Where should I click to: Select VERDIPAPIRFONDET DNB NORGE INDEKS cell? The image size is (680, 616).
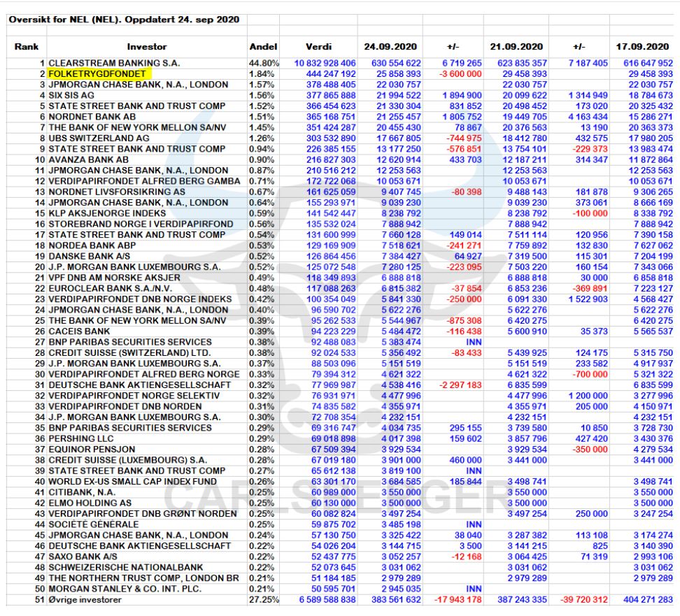click(x=140, y=299)
